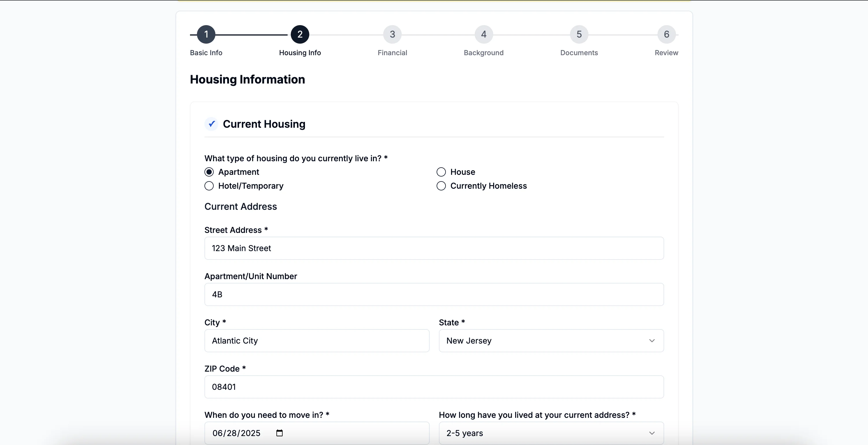Open the State dropdown showing New Jersey
868x445 pixels.
tap(551, 340)
